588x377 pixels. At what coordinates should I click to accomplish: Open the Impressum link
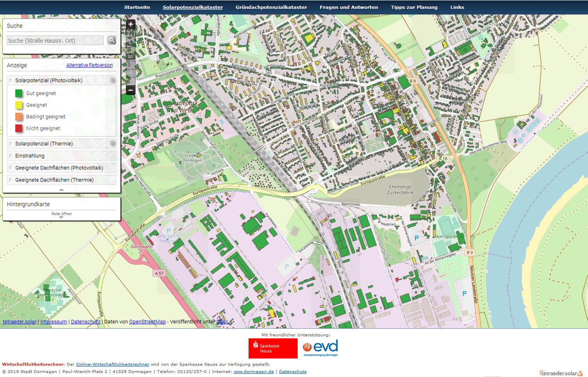point(54,322)
